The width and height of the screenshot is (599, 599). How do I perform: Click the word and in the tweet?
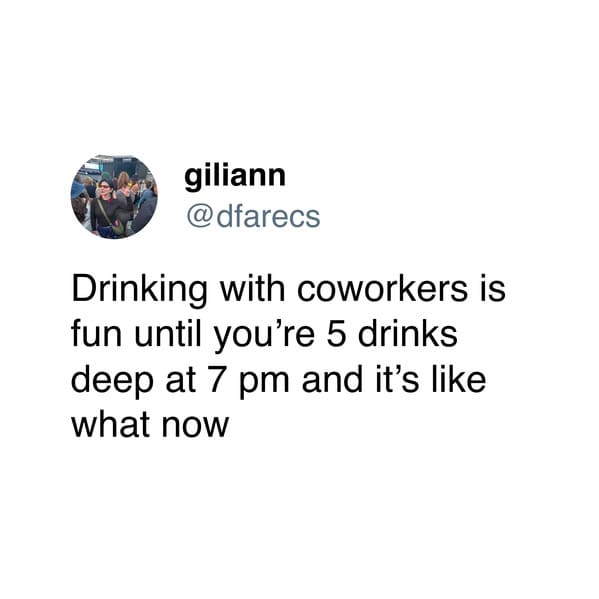pyautogui.click(x=332, y=379)
